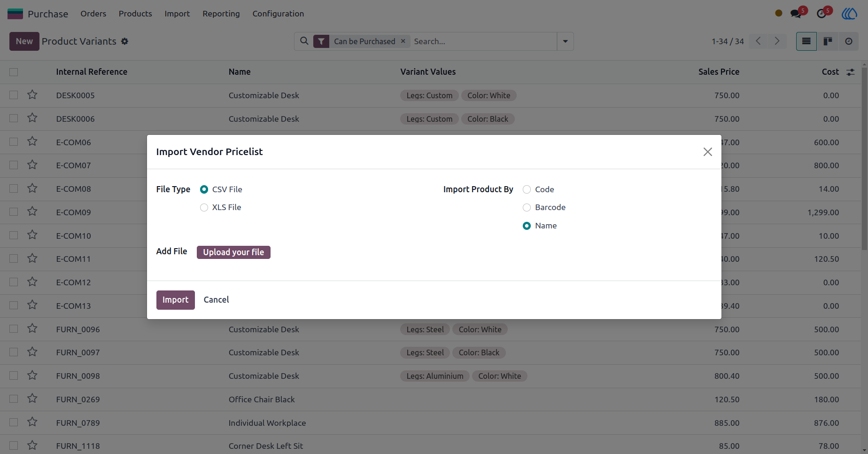Image resolution: width=868 pixels, height=454 pixels.
Task: Choose import product by Code
Action: click(x=527, y=189)
